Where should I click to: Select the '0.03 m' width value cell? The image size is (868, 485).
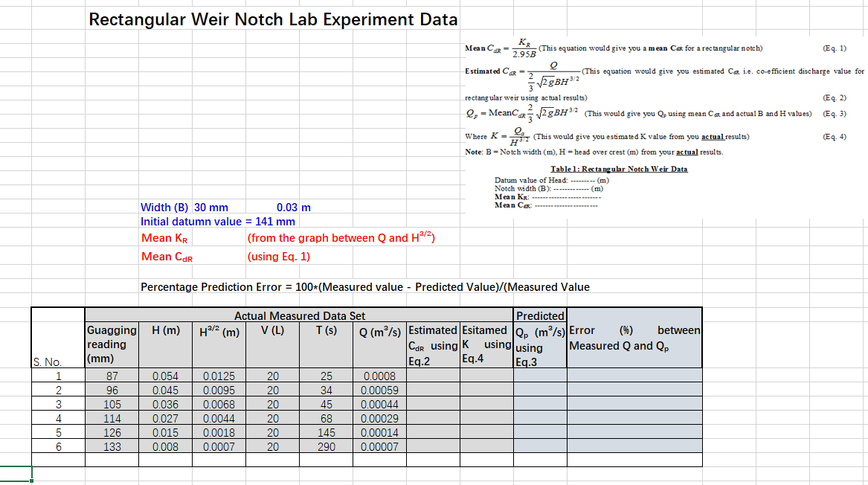click(x=293, y=208)
